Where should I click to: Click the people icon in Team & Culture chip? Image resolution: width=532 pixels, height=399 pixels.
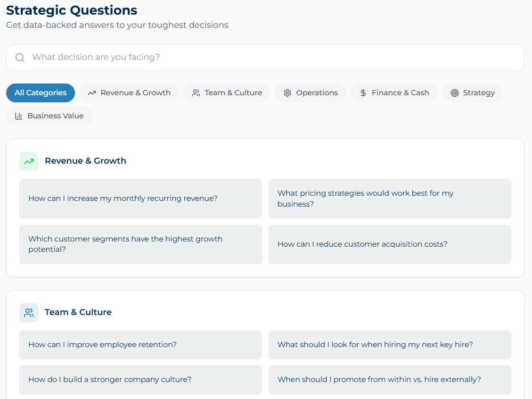point(196,93)
